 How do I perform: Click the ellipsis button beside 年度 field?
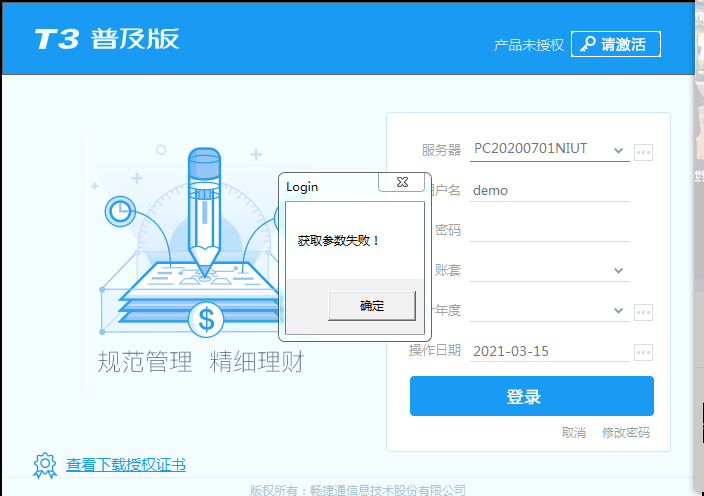(643, 312)
